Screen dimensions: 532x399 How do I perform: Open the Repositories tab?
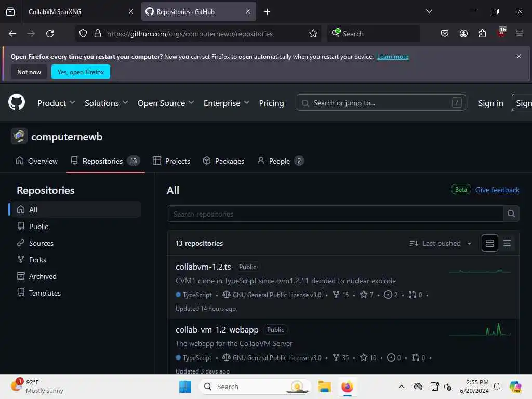pos(105,161)
